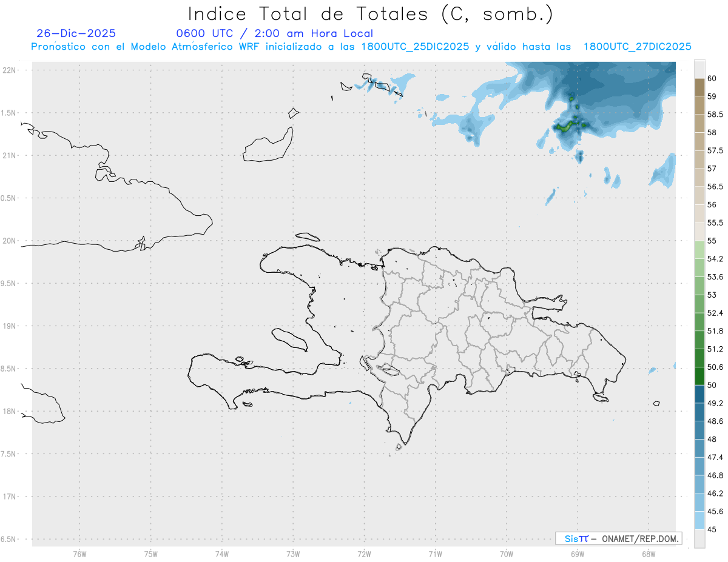Click the dark brown swatch between 59 and 60
Screen dimensions: 728x562
pos(699,87)
